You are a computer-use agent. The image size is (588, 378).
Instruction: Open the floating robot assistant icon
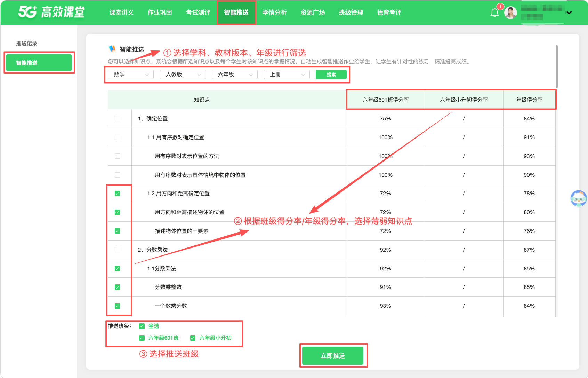tap(579, 198)
